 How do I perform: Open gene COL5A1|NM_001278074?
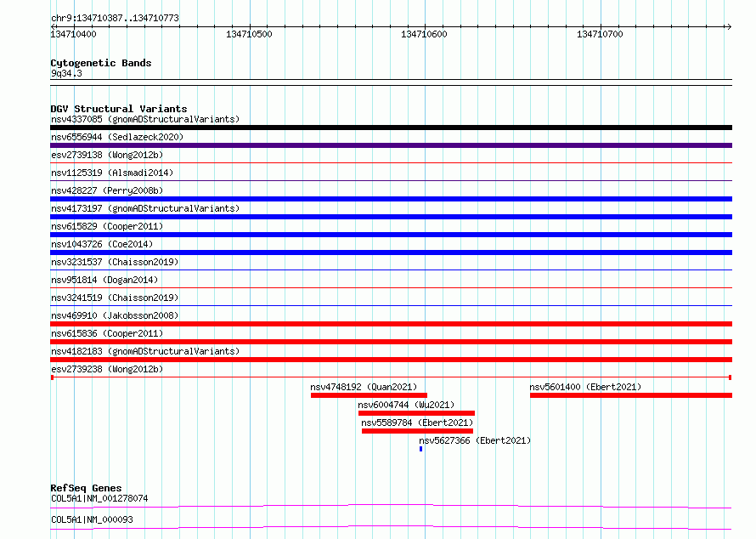coord(99,498)
